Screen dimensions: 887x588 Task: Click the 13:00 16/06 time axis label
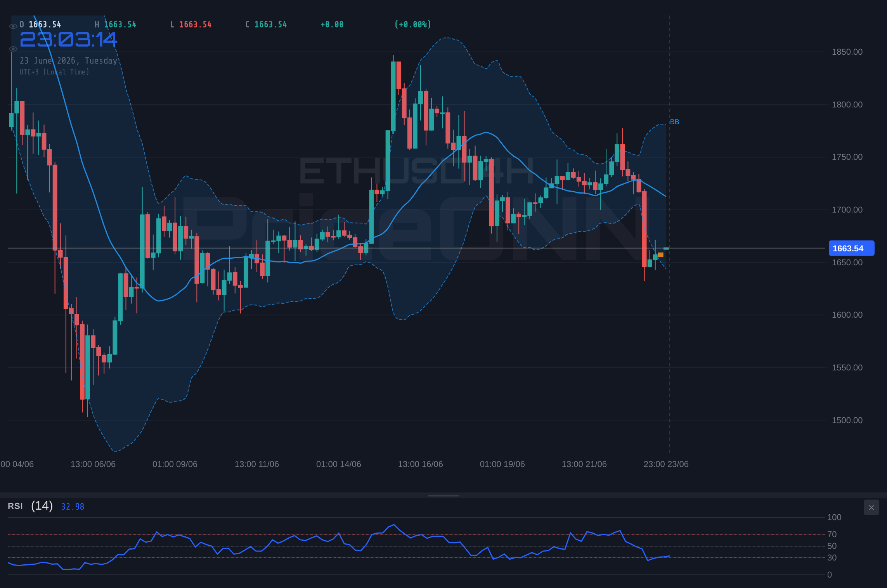click(421, 464)
